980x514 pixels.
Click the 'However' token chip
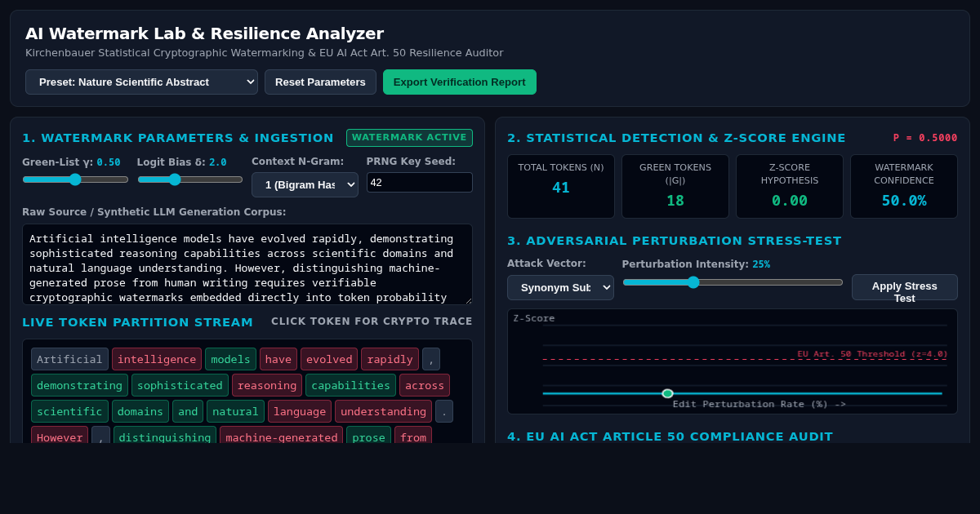click(x=60, y=436)
